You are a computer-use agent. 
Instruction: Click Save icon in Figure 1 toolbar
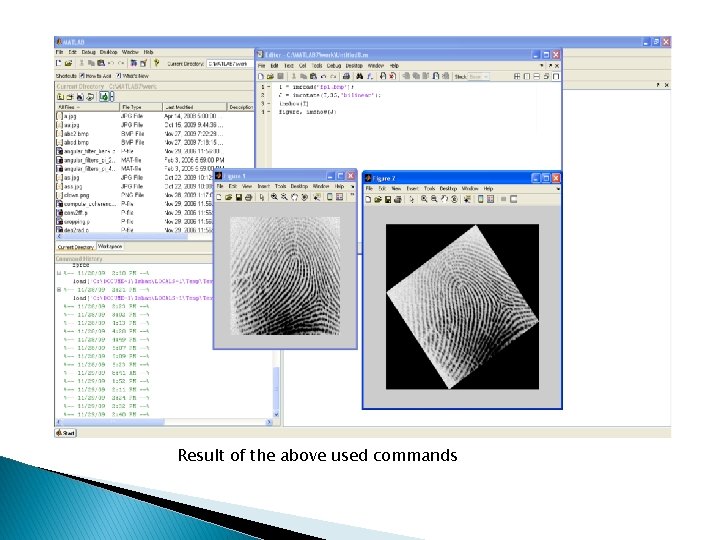pyautogui.click(x=239, y=197)
